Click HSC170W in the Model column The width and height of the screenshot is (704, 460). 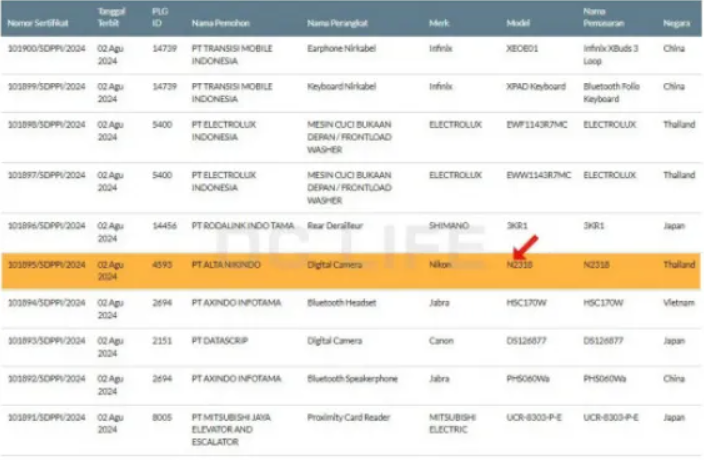[526, 302]
